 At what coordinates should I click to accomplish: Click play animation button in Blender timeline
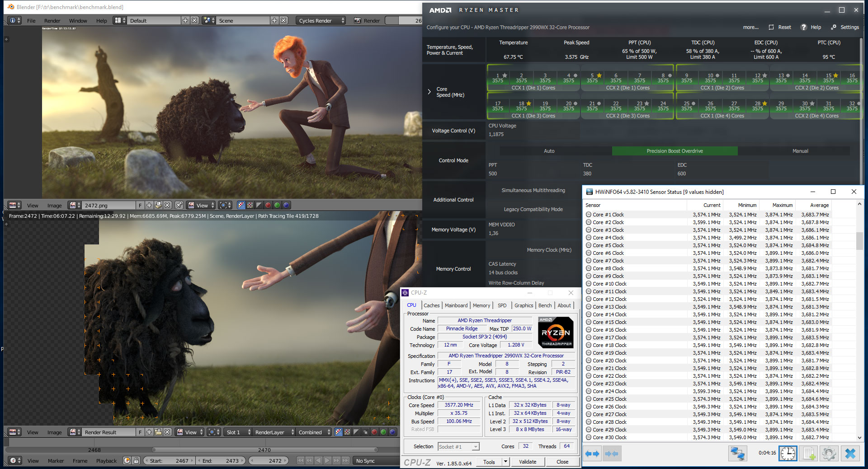(327, 460)
